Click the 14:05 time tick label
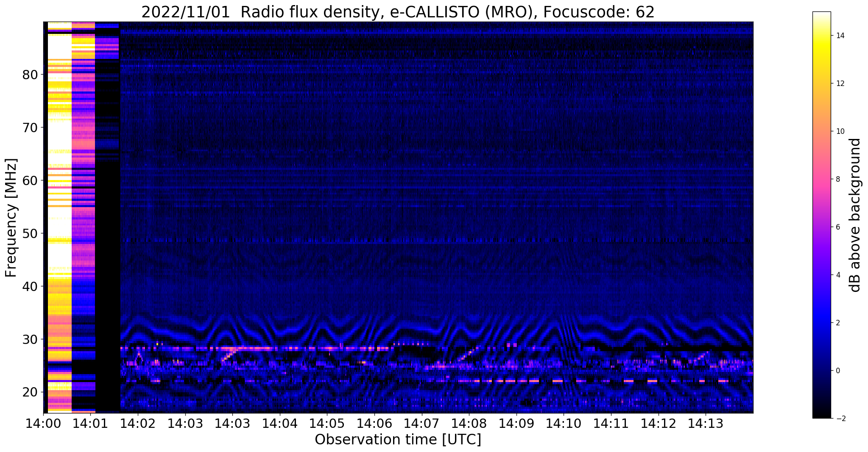 tap(327, 423)
